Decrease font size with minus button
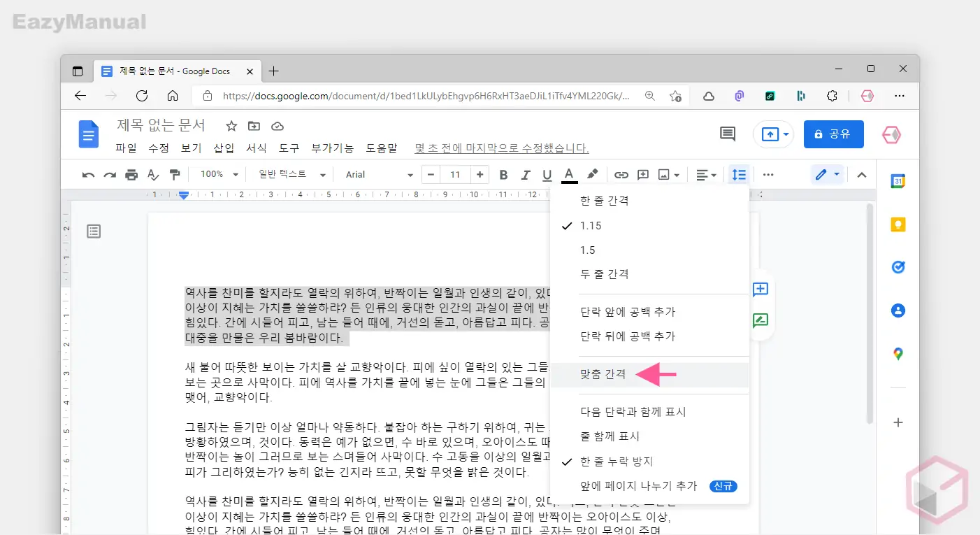Viewport: 980px width, 535px height. (431, 175)
